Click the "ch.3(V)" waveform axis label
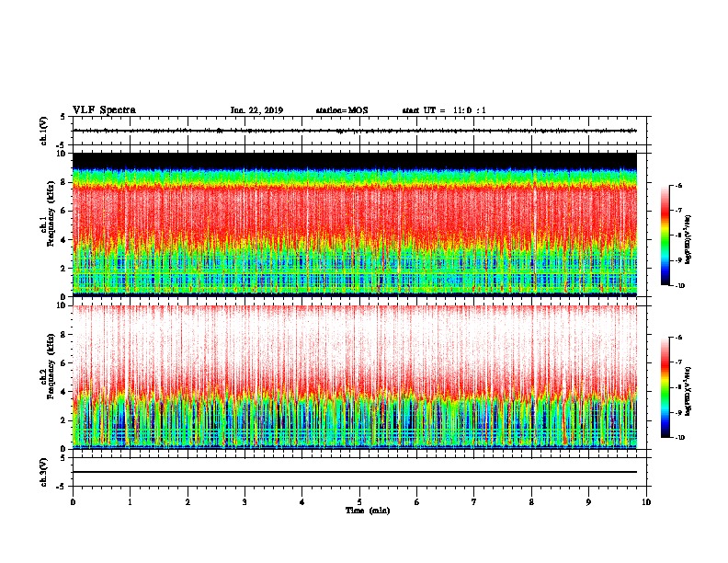Screen dimensions: 728x563 44,472
